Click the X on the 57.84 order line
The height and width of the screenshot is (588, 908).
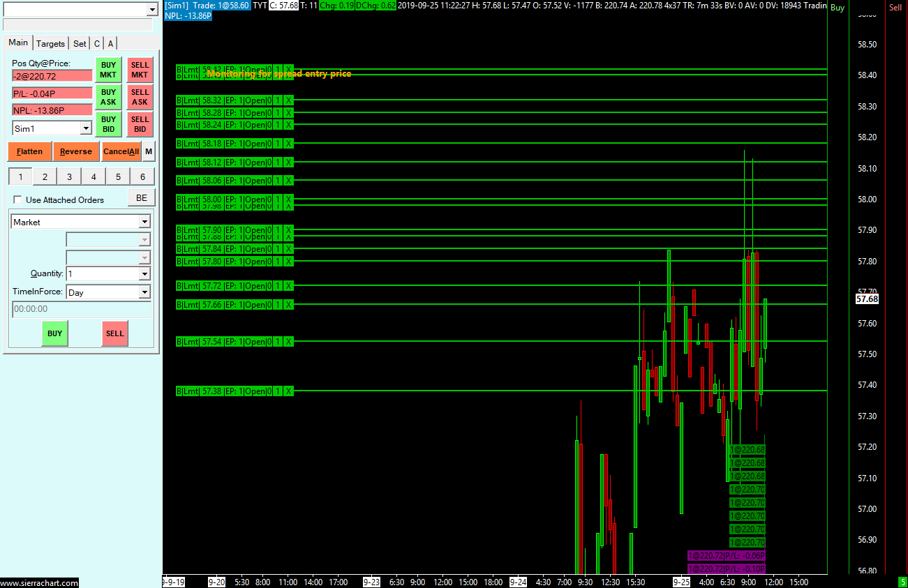pyautogui.click(x=289, y=249)
